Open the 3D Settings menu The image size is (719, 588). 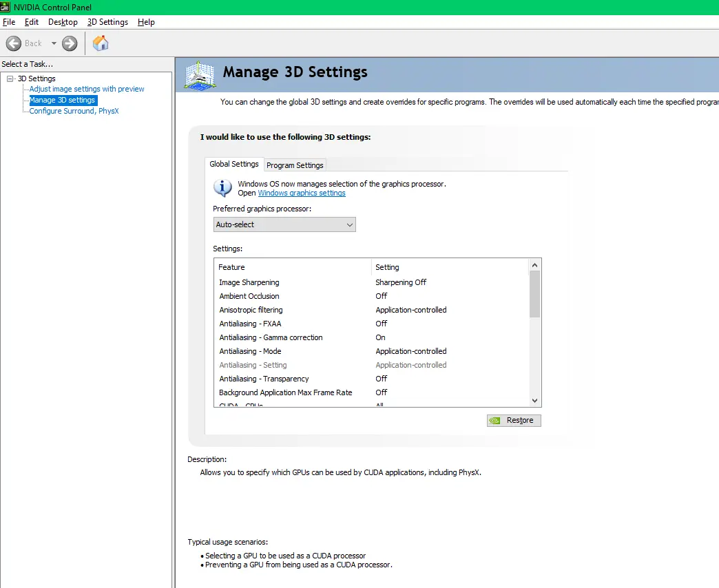(x=107, y=22)
